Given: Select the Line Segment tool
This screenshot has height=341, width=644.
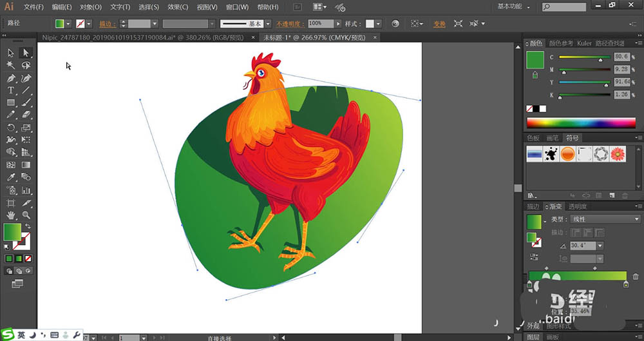Looking at the screenshot, I should click(x=26, y=90).
